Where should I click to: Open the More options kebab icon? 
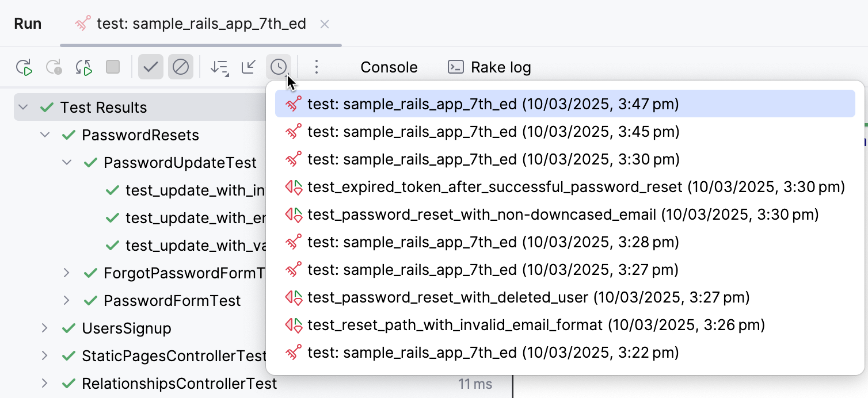pyautogui.click(x=316, y=67)
